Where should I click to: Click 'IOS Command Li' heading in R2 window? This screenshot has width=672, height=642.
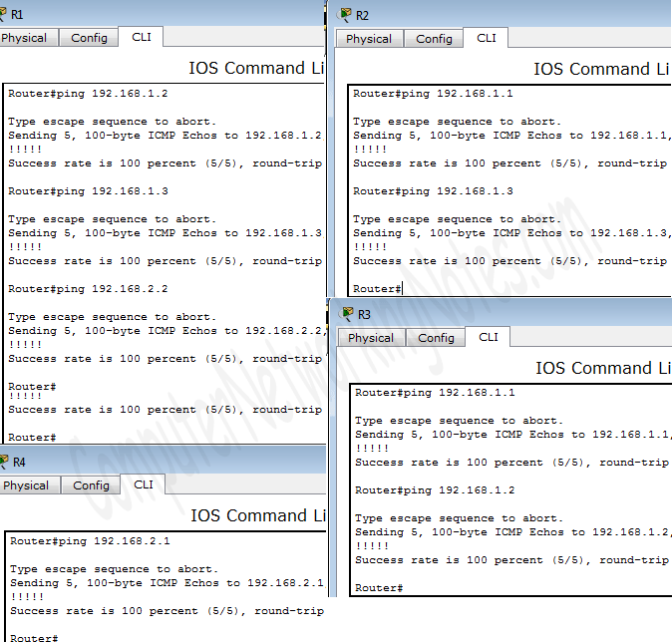coord(601,70)
